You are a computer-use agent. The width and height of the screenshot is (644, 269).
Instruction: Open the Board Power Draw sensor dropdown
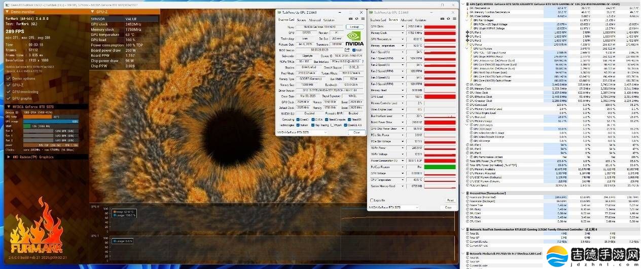click(403, 122)
